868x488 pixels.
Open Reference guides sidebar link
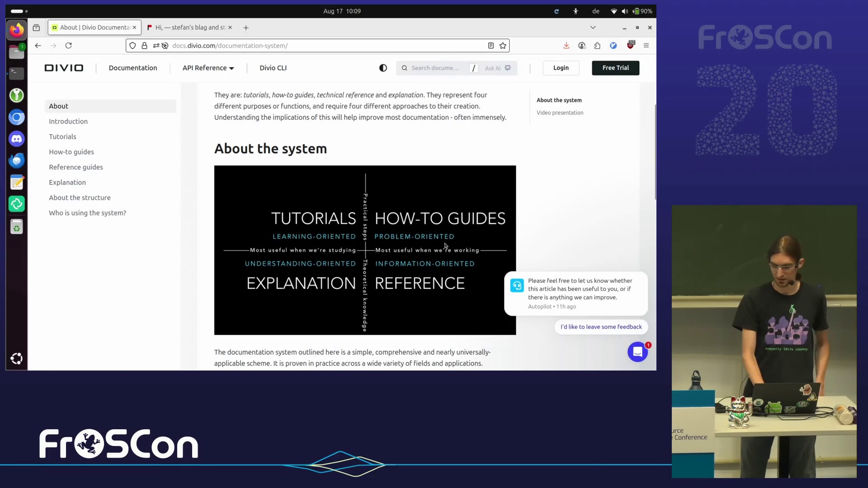pos(76,167)
